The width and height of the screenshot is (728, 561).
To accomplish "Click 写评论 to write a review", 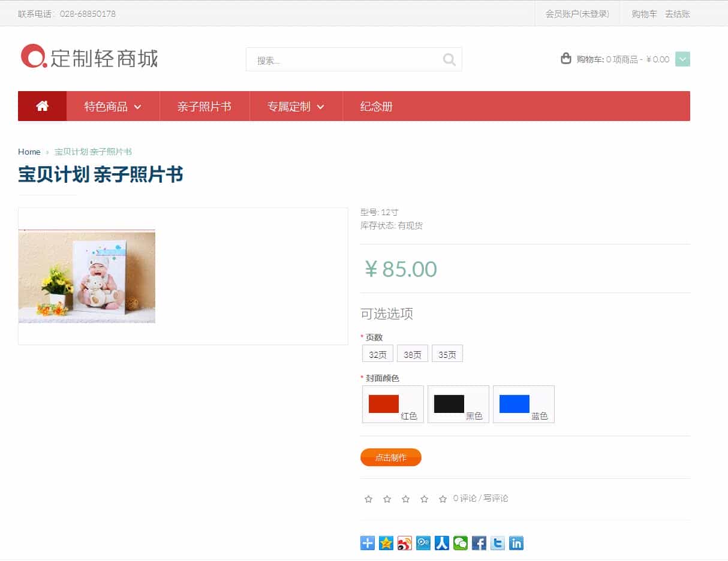I will click(x=496, y=498).
